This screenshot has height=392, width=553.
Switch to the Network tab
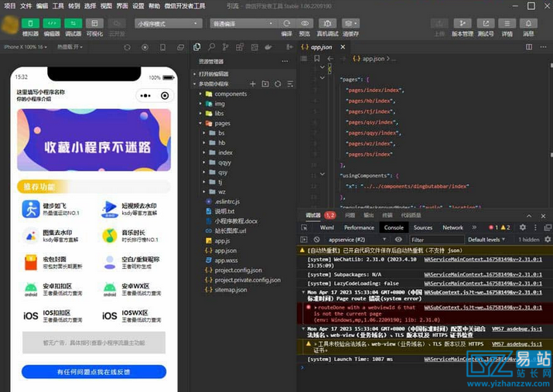tap(452, 227)
